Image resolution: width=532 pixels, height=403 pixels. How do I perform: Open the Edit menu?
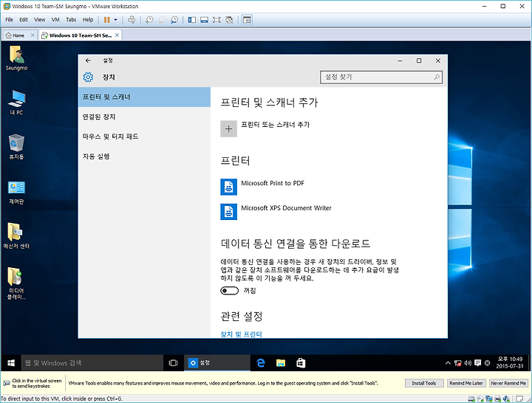coord(24,20)
